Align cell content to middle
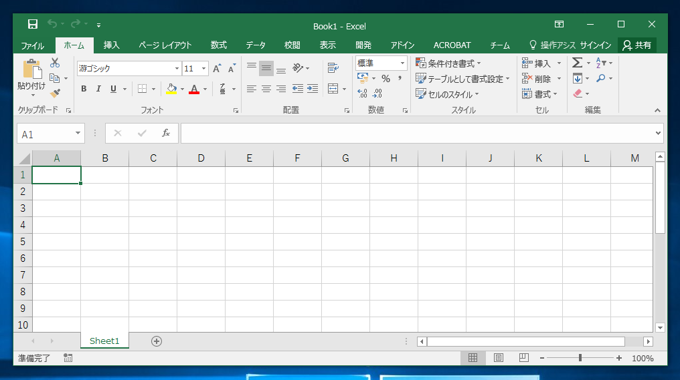 point(266,68)
